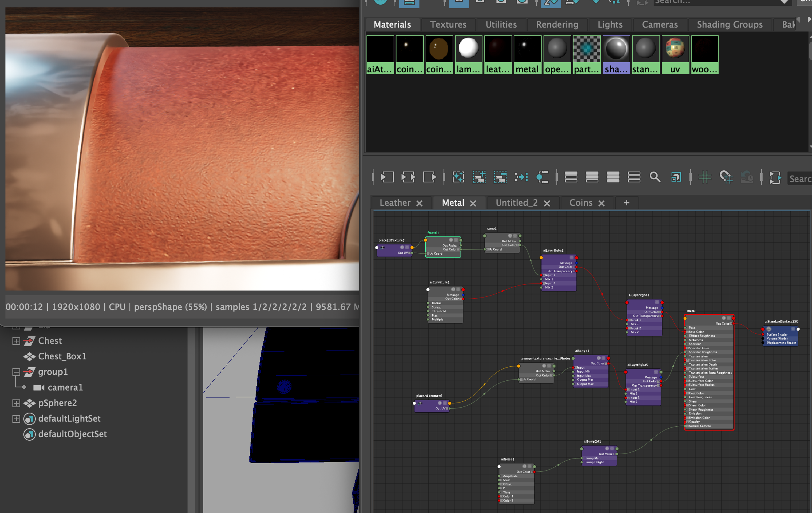The height and width of the screenshot is (513, 812).
Task: Select camera1 in the outliner
Action: pyautogui.click(x=65, y=388)
